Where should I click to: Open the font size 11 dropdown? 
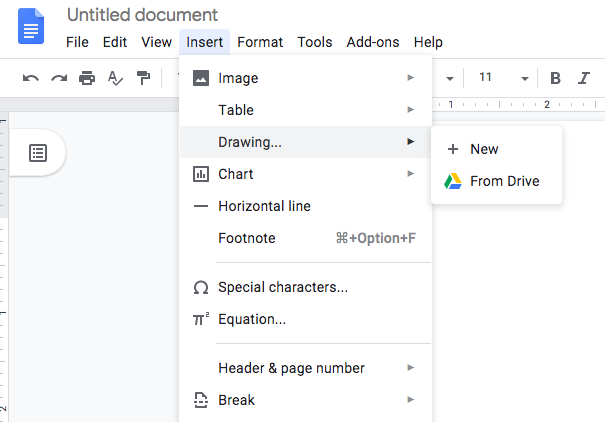pyautogui.click(x=503, y=78)
